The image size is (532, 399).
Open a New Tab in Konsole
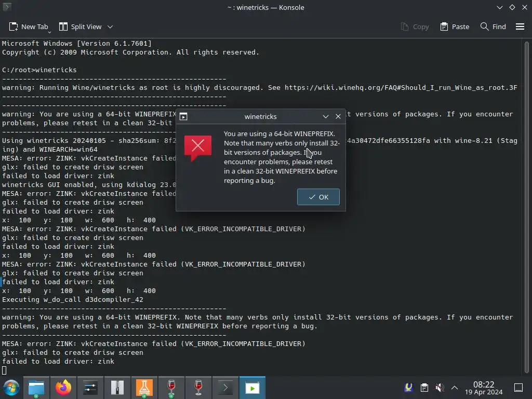(29, 26)
